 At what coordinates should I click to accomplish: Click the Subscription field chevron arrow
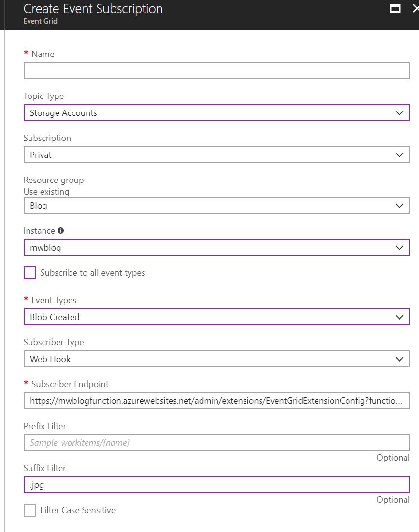click(399, 155)
